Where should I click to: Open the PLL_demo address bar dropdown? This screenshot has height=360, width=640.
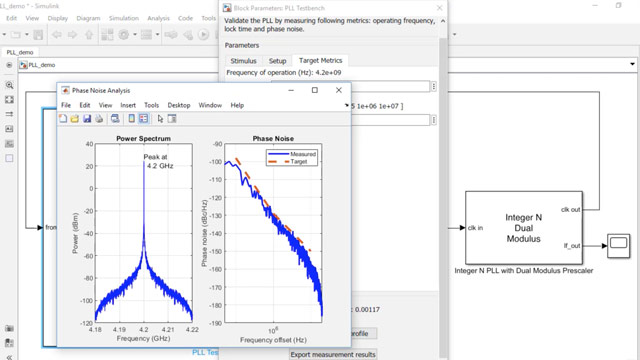tap(632, 64)
